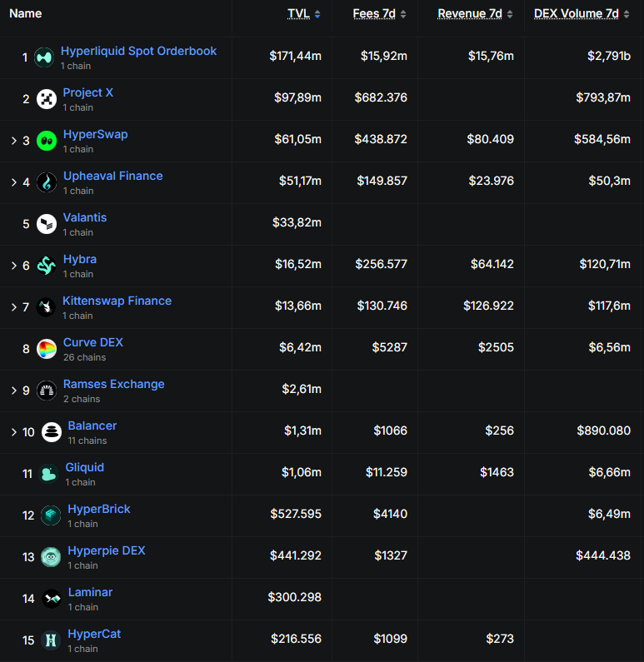The image size is (644, 662).
Task: Click the Laminar logo icon
Action: coord(52,598)
